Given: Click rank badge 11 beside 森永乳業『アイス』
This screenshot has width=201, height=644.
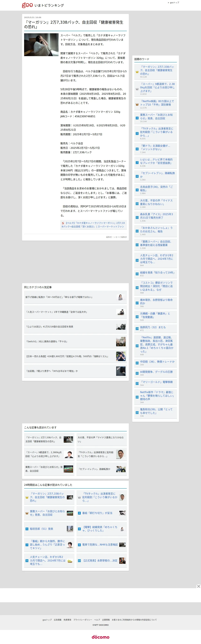Looking at the screenshot, I should 137,217.
